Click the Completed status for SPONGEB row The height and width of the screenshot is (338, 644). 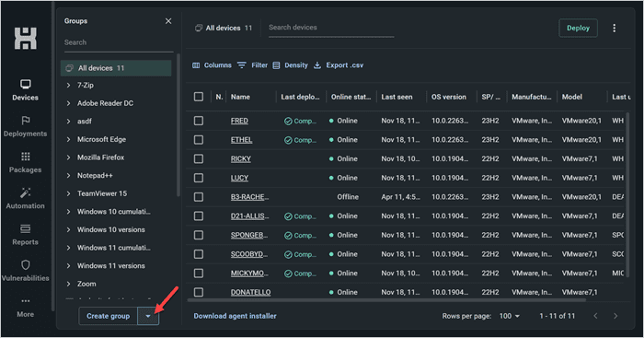tap(300, 236)
